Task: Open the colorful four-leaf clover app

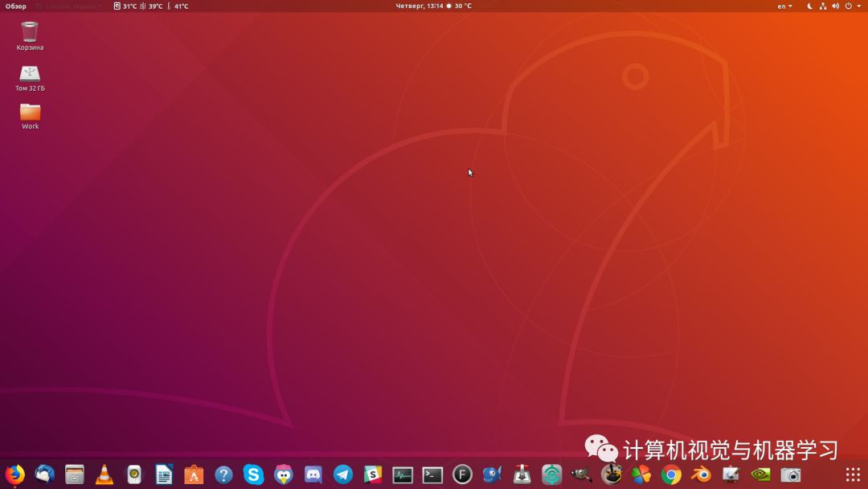Action: pyautogui.click(x=641, y=475)
